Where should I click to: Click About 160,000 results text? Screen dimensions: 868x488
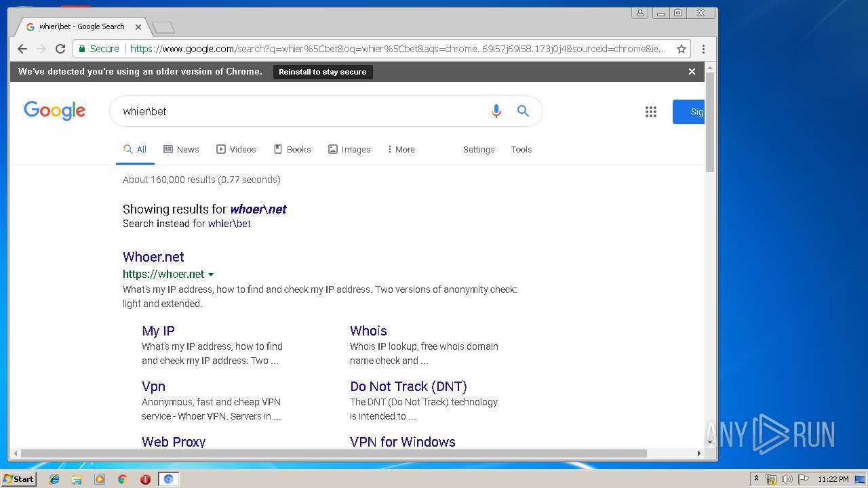201,180
